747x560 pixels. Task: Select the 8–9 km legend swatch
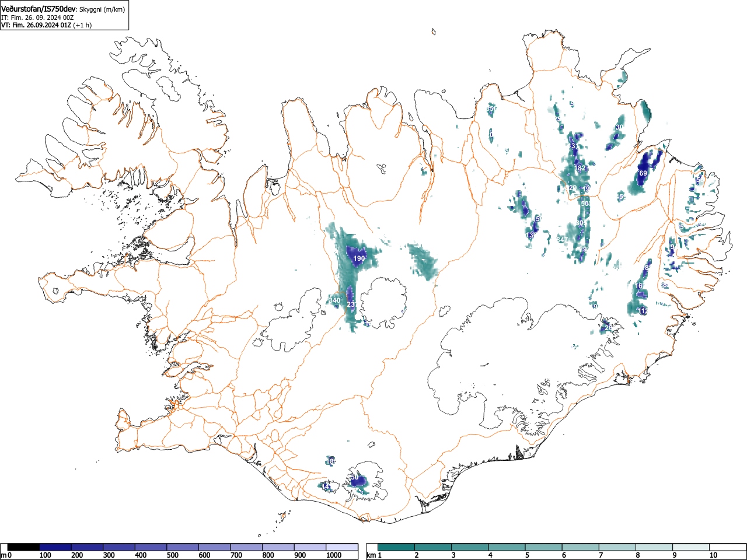click(654, 547)
